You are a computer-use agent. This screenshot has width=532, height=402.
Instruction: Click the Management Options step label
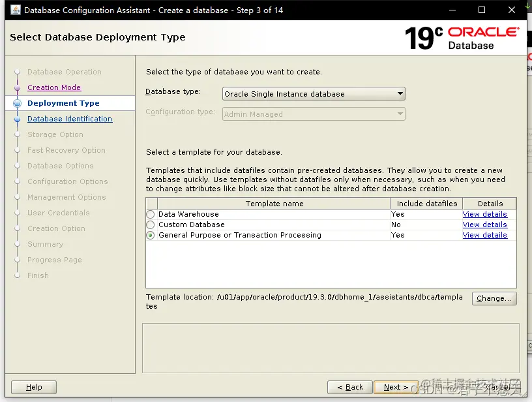coord(66,197)
